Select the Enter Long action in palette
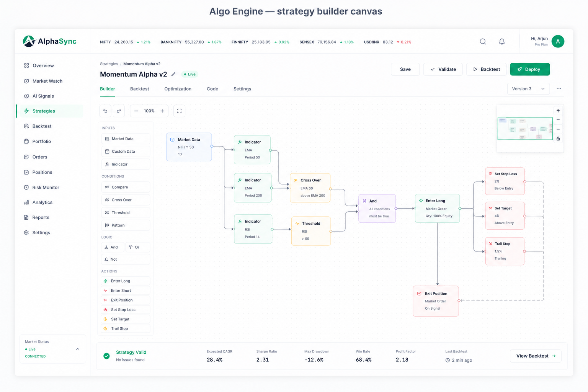The image size is (588, 392). [x=126, y=281]
